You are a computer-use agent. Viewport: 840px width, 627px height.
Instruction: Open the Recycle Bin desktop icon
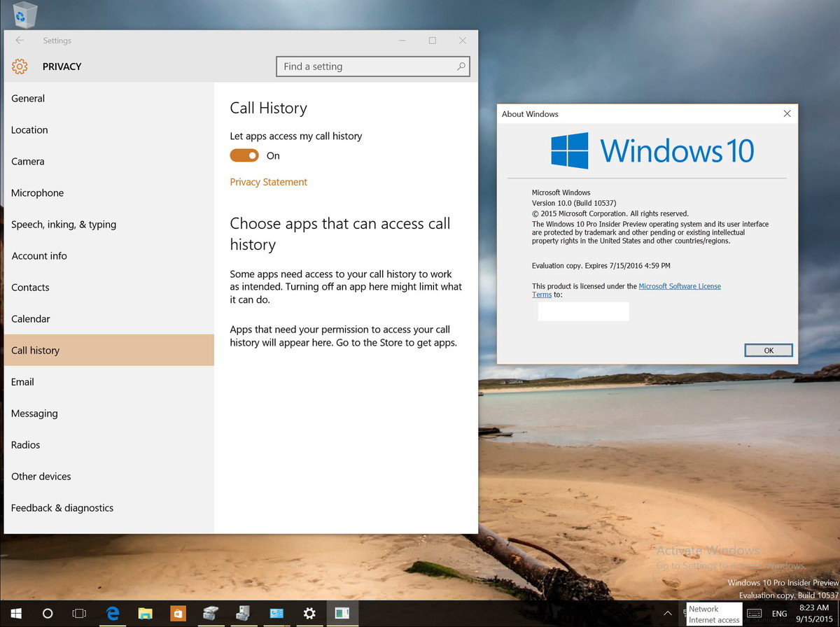click(25, 14)
